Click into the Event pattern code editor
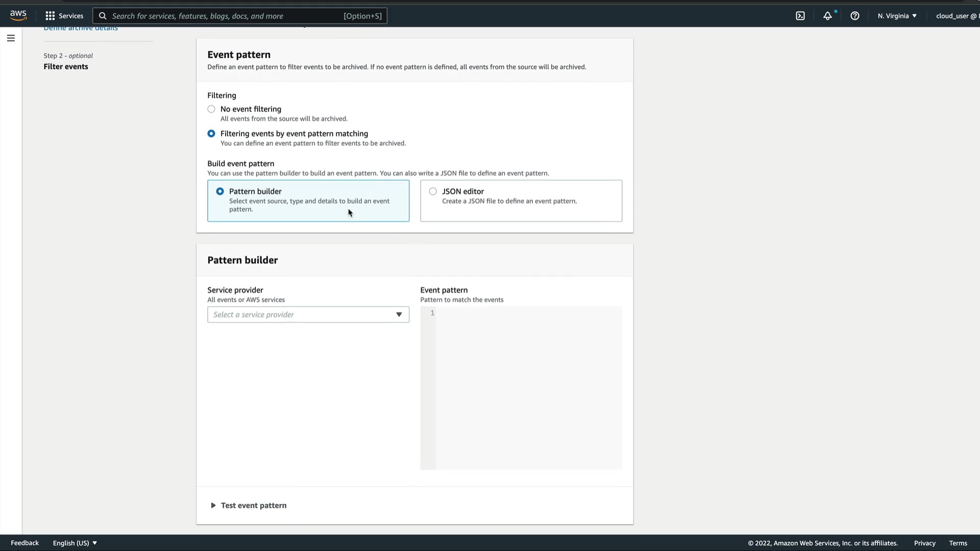 [x=528, y=388]
